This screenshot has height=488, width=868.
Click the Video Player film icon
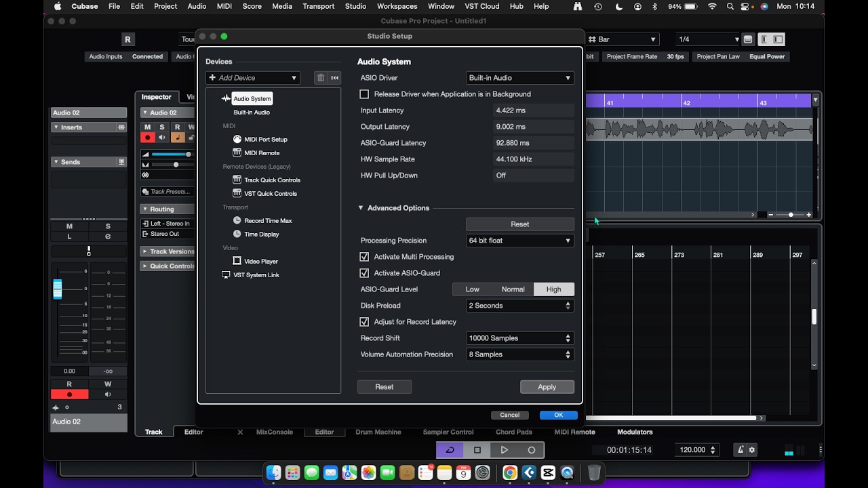[x=237, y=261]
